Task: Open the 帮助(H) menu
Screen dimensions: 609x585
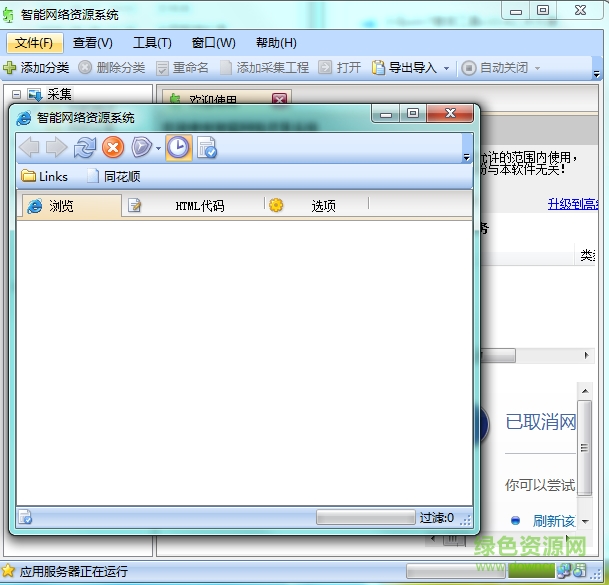Action: point(276,43)
